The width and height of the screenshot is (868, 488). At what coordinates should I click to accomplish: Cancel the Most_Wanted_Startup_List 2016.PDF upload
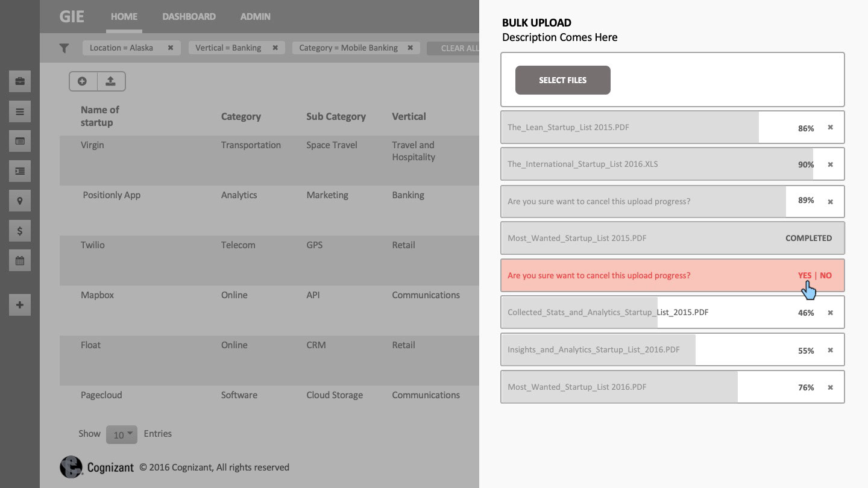pos(830,387)
